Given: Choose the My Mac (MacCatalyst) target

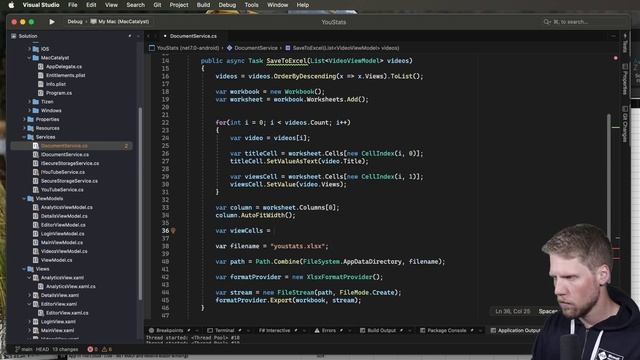Looking at the screenshot, I should click(120, 22).
